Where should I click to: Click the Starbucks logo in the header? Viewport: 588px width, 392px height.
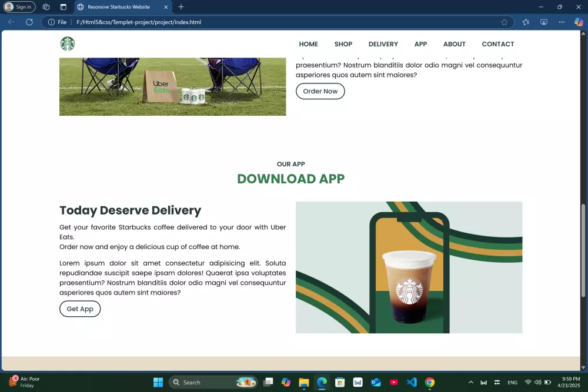coord(68,44)
